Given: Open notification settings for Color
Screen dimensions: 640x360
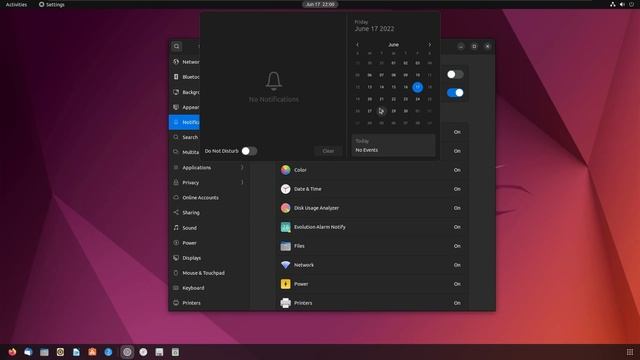Looking at the screenshot, I should coord(371,170).
